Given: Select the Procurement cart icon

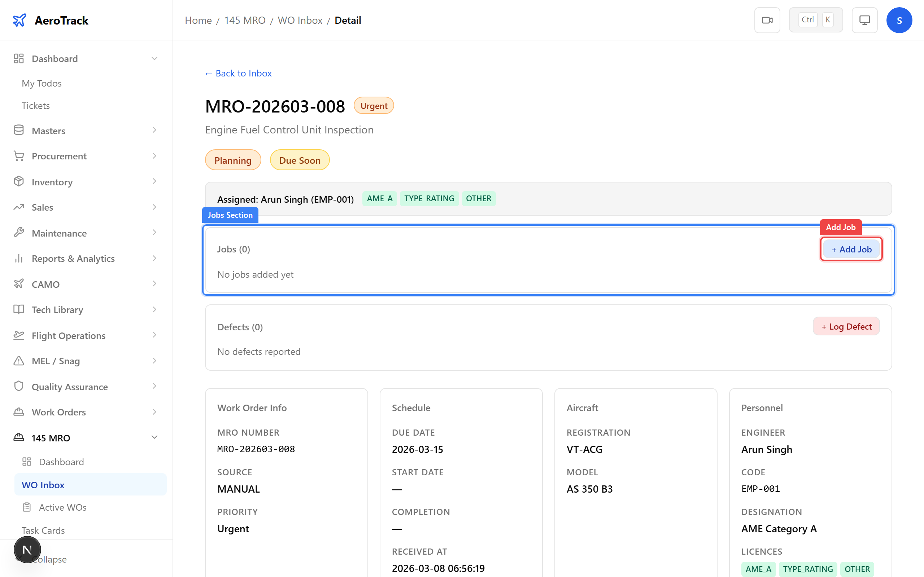Looking at the screenshot, I should [x=19, y=156].
